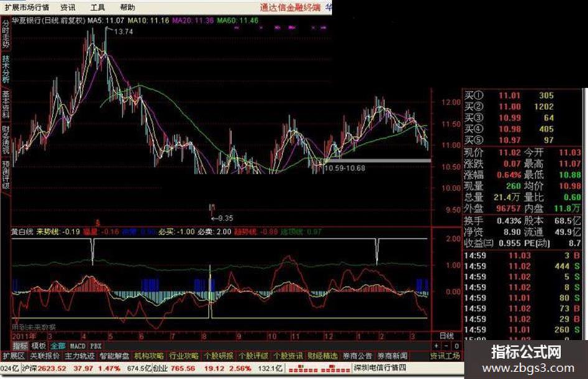588x379 pixels.
Task: Open the 扩展区 panel tab
Action: [14, 356]
